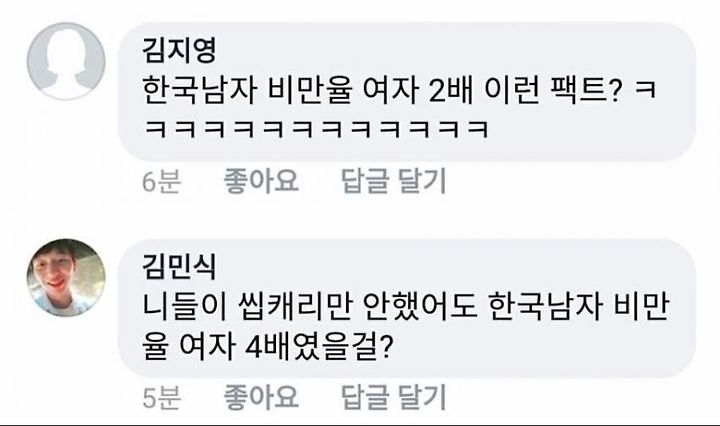Image resolution: width=720 pixels, height=426 pixels.
Task: Click the word 씹캐리만 in 김민식's comment
Action: [x=295, y=307]
